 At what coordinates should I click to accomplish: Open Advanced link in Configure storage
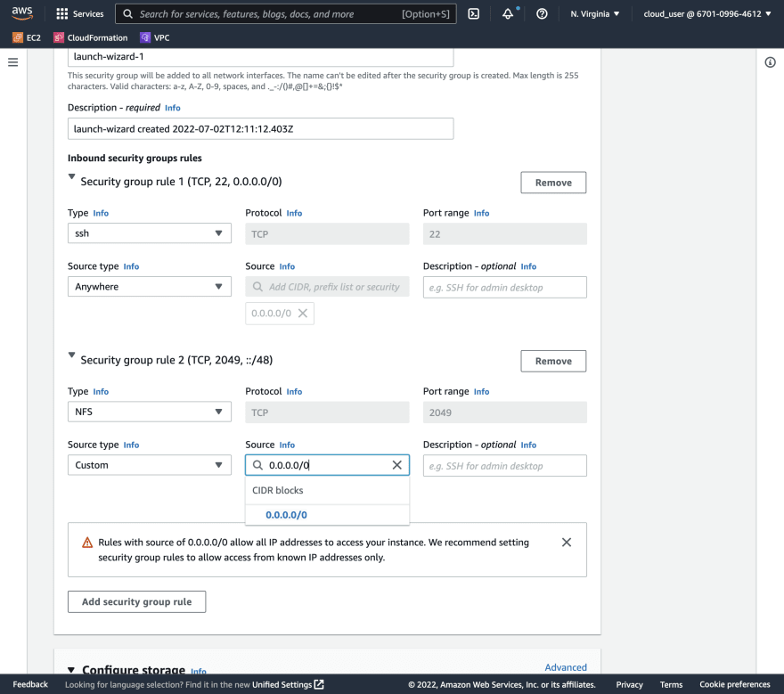click(x=566, y=667)
